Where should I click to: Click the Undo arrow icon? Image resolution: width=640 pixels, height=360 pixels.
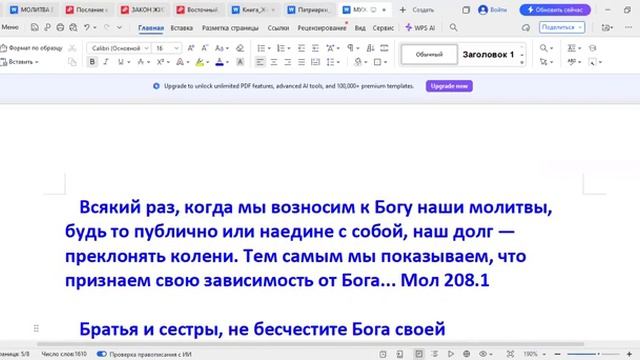(x=87, y=27)
